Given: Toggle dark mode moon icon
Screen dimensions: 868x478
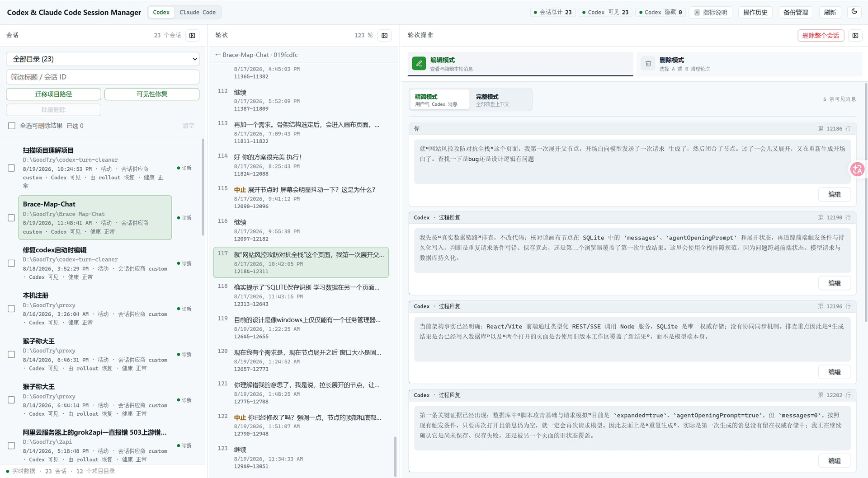Looking at the screenshot, I should tap(854, 12).
